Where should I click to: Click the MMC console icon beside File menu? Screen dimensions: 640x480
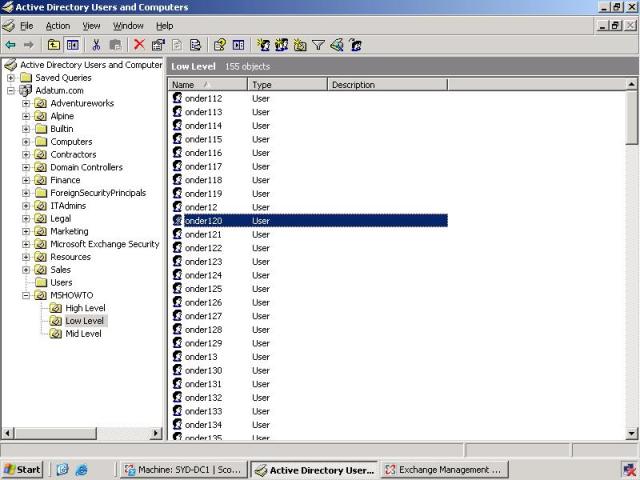9,26
